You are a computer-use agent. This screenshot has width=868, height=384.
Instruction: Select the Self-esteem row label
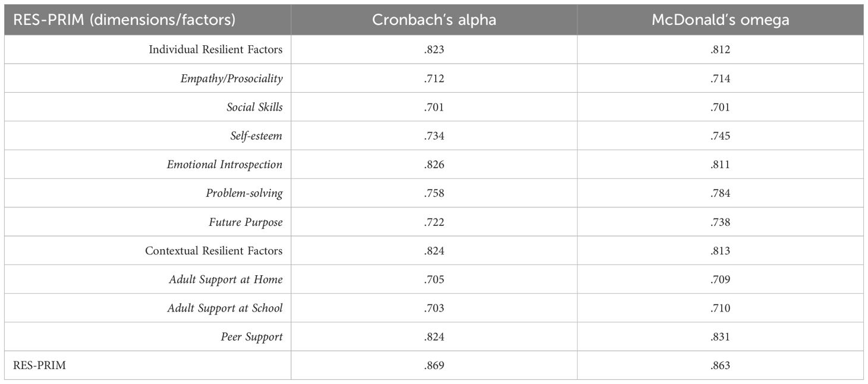pyautogui.click(x=257, y=136)
